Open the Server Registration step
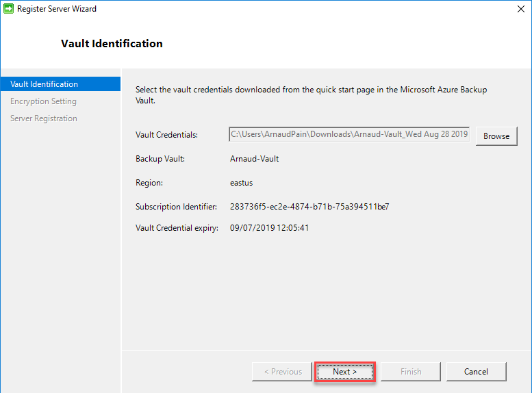The height and width of the screenshot is (393, 532). 43,118
